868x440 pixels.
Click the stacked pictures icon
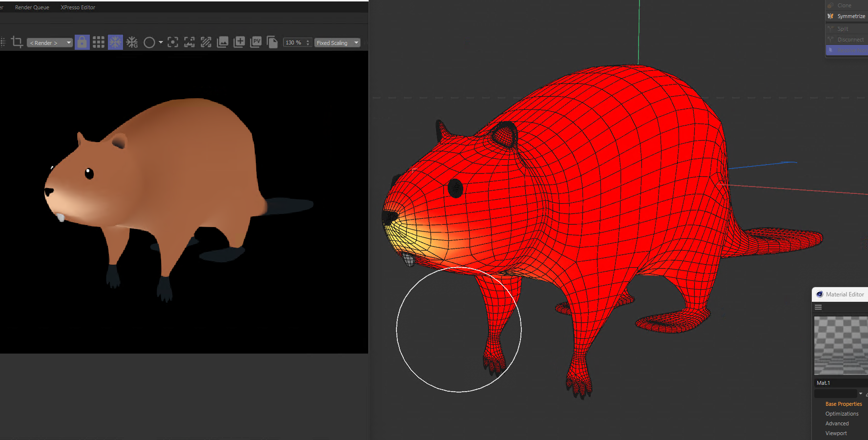[x=223, y=42]
